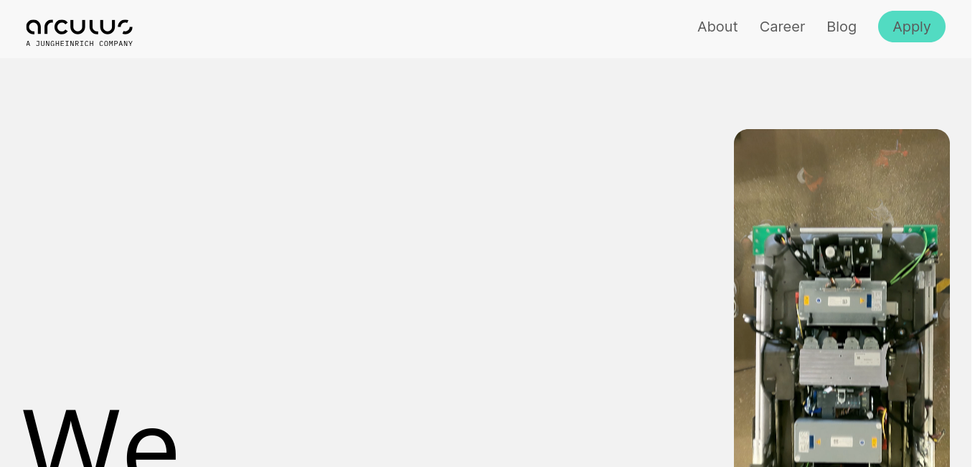Viewport: 980px width, 467px height.
Task: Click the 'A Jungheinrich Company' tagline
Action: (x=79, y=44)
